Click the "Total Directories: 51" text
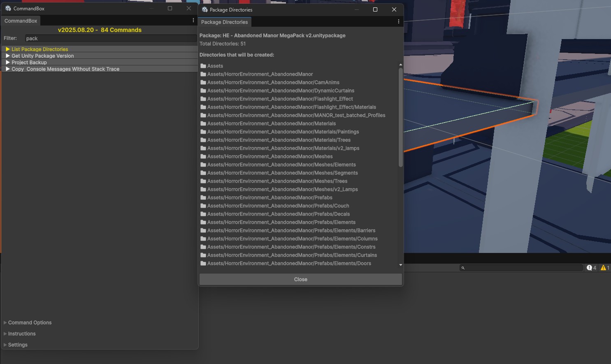611x364 pixels. point(223,44)
